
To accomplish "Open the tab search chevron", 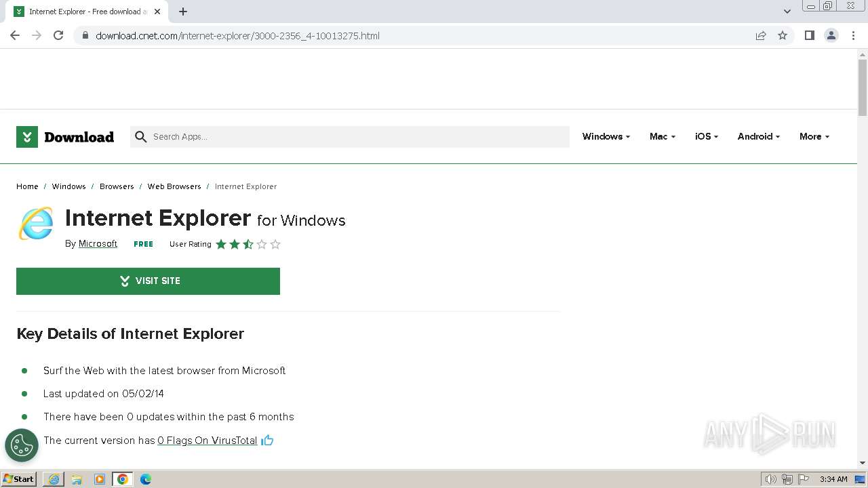I will point(787,12).
